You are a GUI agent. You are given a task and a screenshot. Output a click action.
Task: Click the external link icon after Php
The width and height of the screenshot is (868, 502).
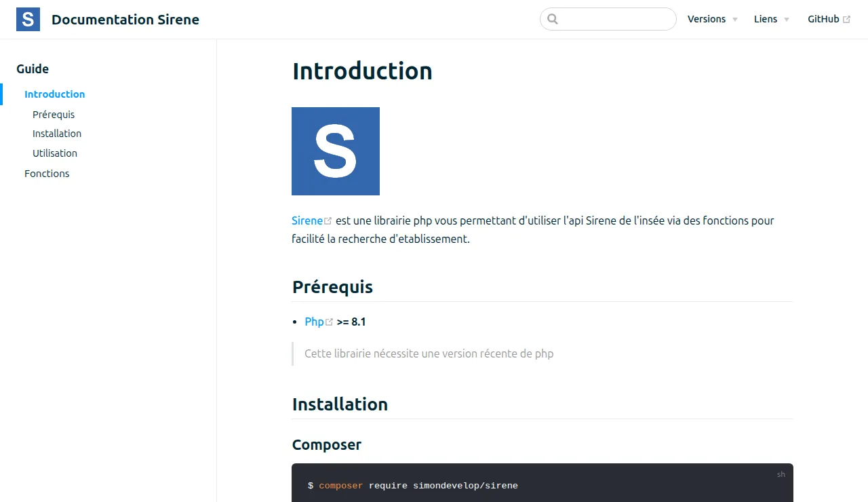point(330,322)
